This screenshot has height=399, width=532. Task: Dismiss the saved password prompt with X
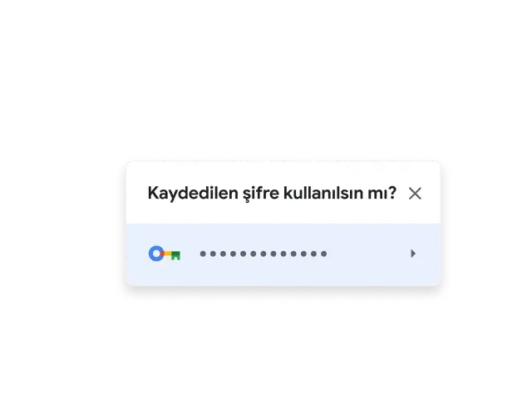pyautogui.click(x=415, y=194)
